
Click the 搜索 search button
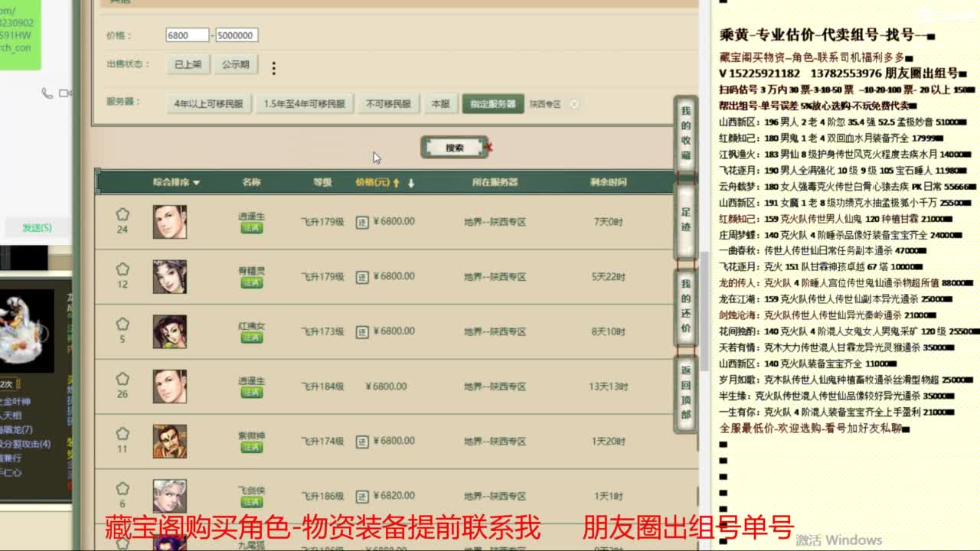(x=455, y=148)
